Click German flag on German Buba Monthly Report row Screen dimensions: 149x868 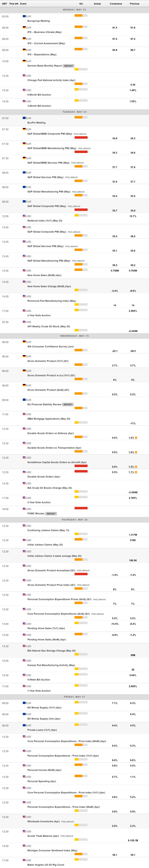point(24,61)
